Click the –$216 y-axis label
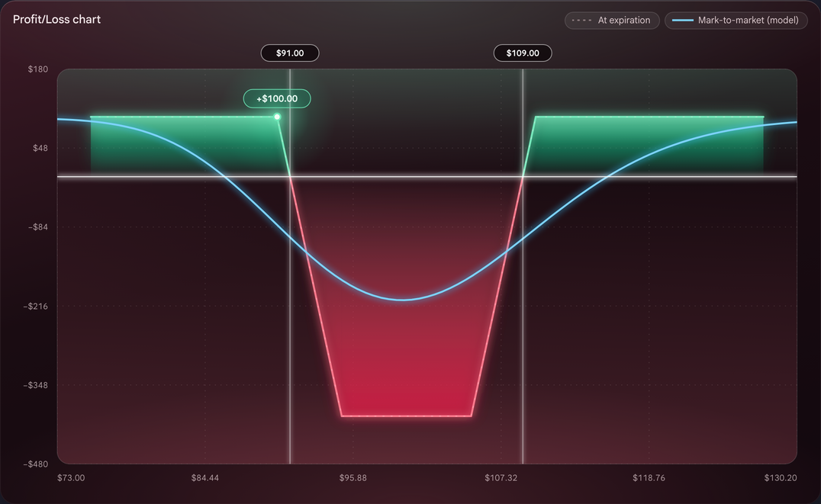821x504 pixels. [36, 307]
